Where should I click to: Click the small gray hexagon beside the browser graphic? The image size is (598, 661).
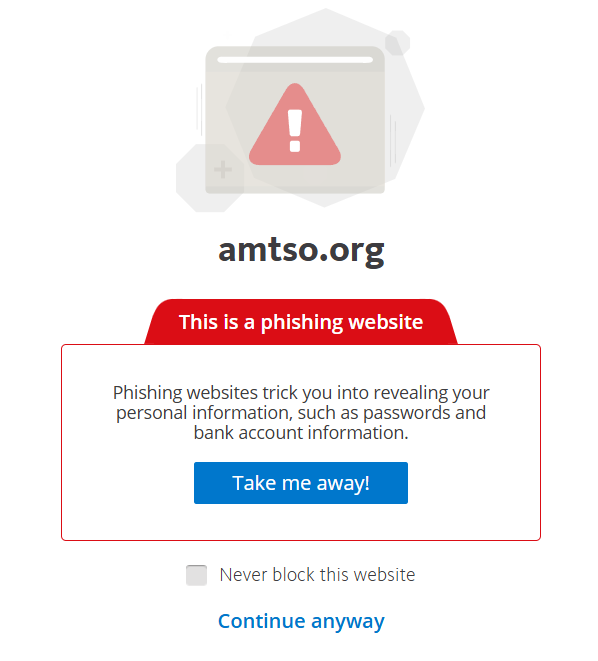click(397, 43)
